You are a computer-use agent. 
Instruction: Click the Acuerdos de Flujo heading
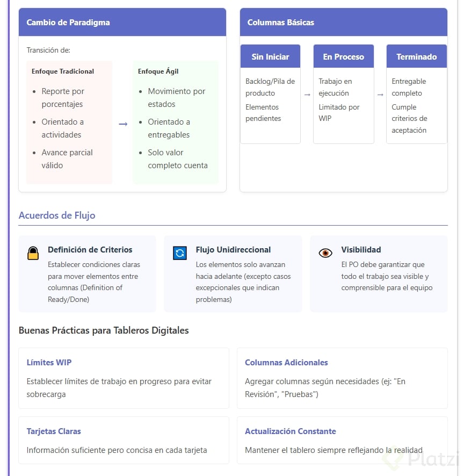[57, 215]
